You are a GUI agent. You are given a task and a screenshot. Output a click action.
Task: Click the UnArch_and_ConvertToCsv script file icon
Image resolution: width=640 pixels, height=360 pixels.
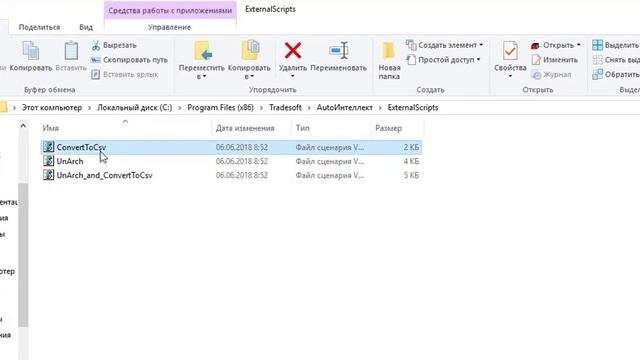(49, 175)
